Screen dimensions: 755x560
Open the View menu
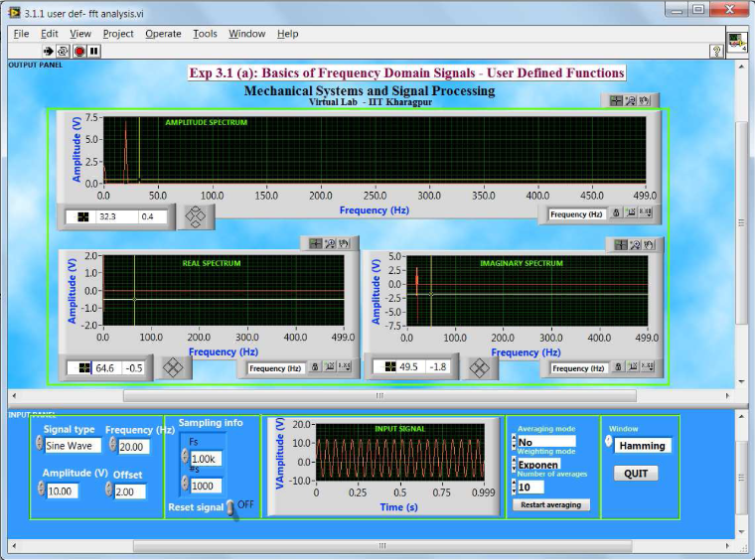79,34
